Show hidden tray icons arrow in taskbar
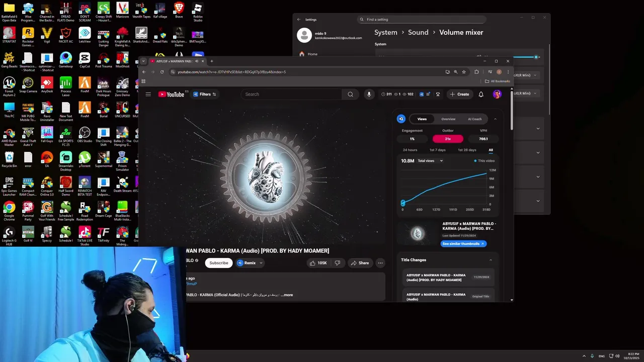The width and height of the screenshot is (644, 362). 584,356
